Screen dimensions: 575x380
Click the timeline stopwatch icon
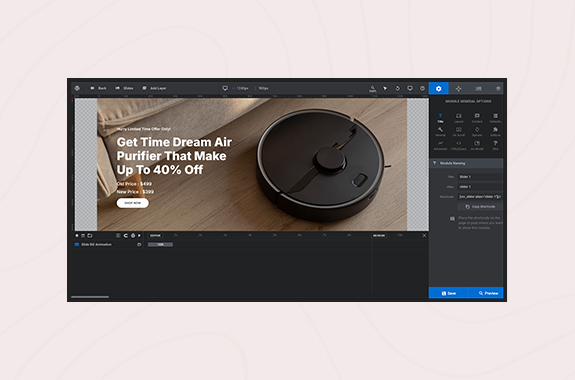point(133,235)
